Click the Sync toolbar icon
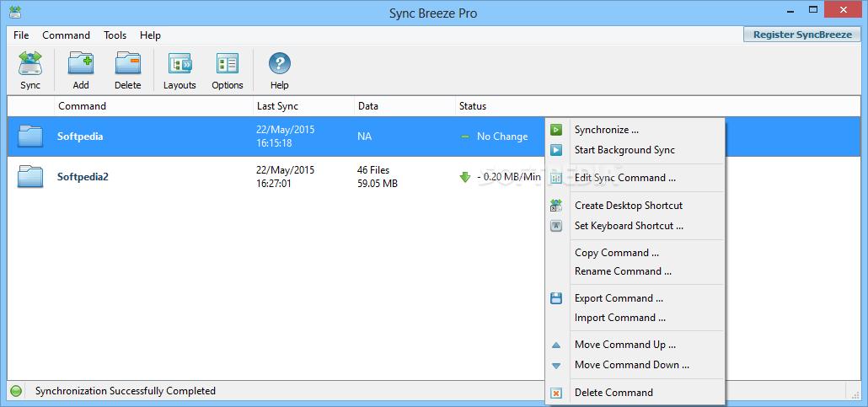Viewport: 868px width, 407px height. click(30, 64)
